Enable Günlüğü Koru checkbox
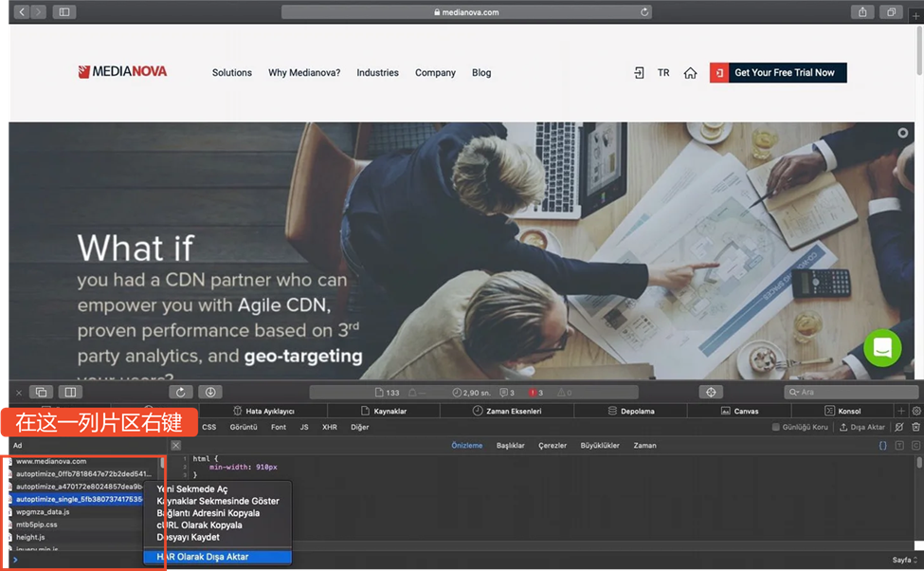Screen dimensions: 924x571 coord(776,427)
